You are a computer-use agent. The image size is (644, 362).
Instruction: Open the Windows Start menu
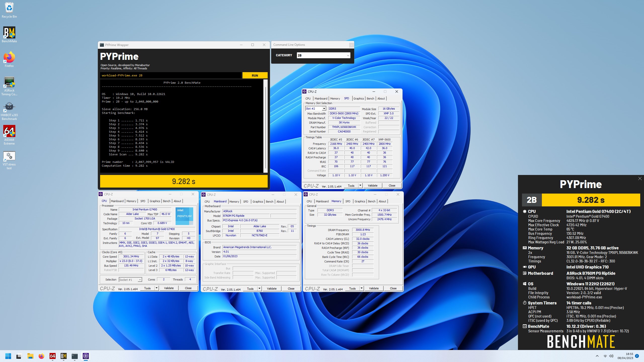pyautogui.click(x=8, y=356)
